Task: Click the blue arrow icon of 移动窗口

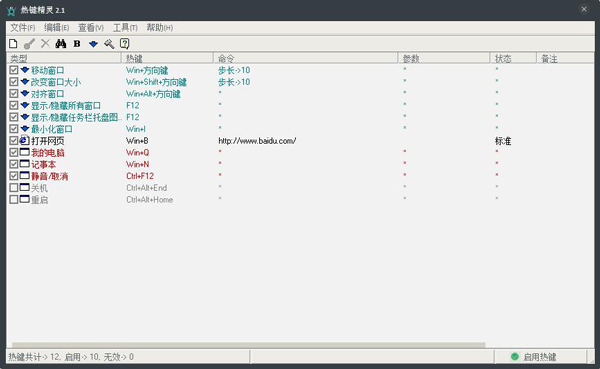Action: pyautogui.click(x=25, y=70)
